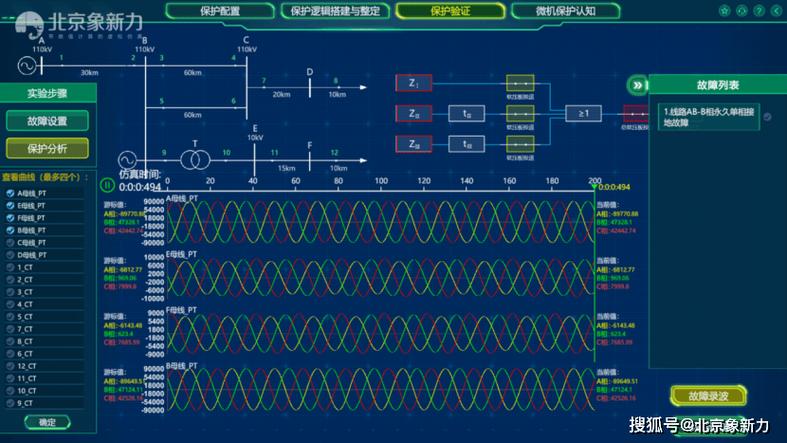Check the 6_CT curve
The image size is (787, 443).
[10, 354]
